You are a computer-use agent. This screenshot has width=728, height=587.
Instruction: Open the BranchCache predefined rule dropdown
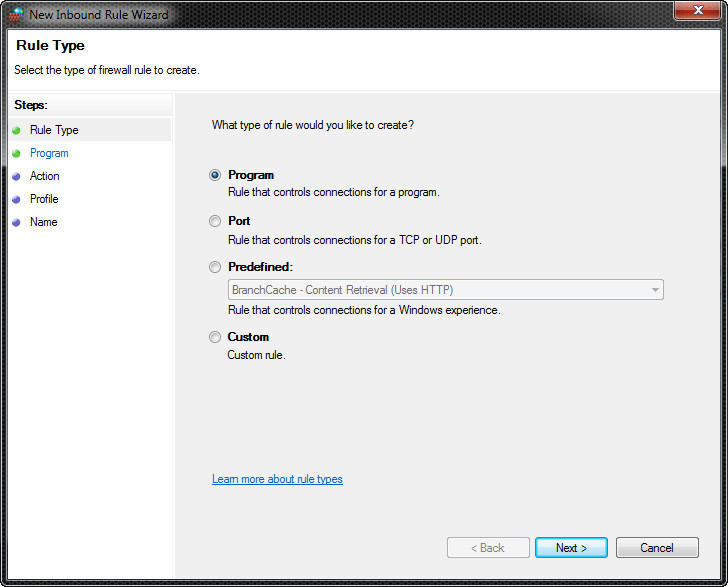click(x=445, y=290)
